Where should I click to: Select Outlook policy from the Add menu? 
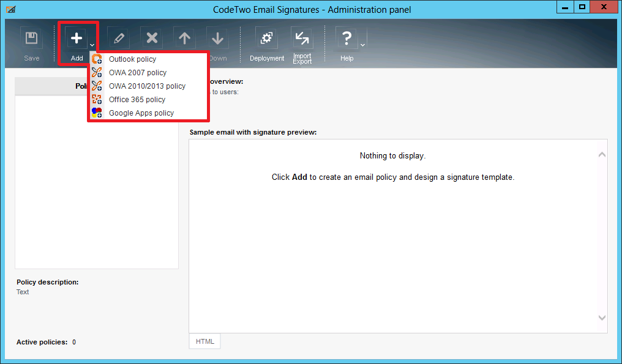tap(148, 59)
